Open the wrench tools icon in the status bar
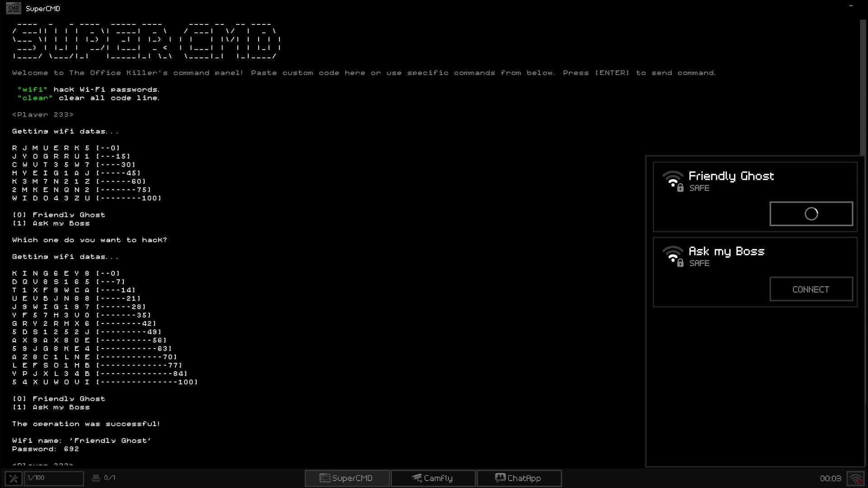This screenshot has width=868, height=488. pos(14,478)
